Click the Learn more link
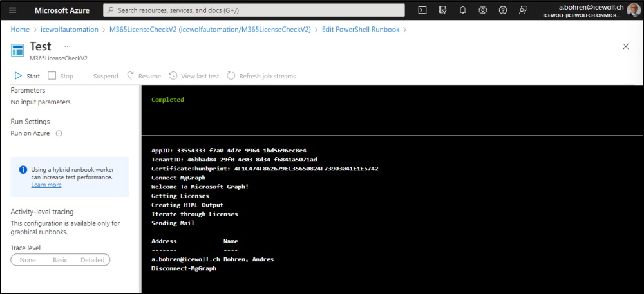Viewport: 644px width, 294px height. pos(46,185)
